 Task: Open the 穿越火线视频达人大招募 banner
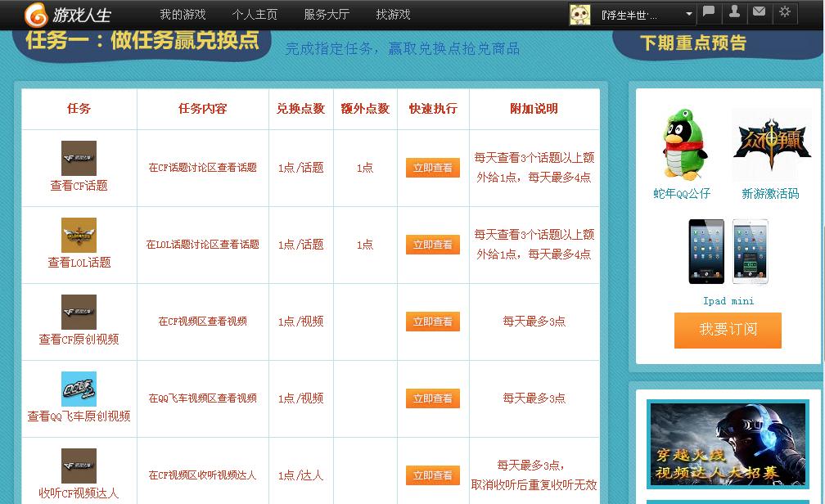click(728, 444)
